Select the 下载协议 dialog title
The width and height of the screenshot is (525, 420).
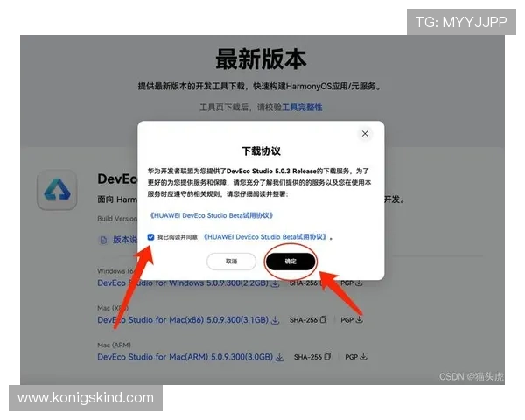(261, 151)
